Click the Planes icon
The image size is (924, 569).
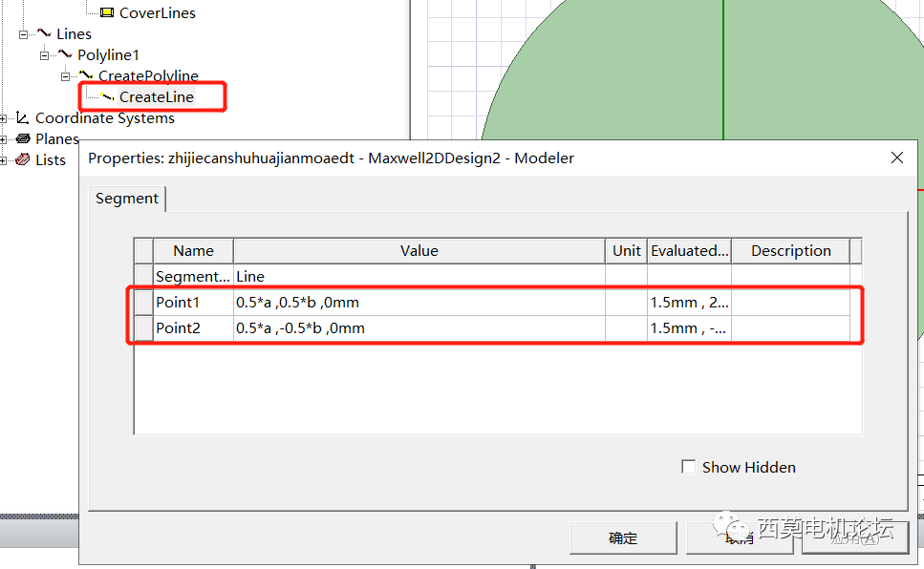pos(23,139)
